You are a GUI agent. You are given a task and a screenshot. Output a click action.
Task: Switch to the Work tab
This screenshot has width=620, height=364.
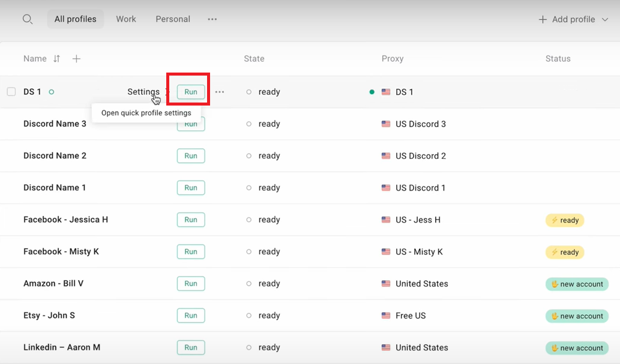[x=125, y=19]
